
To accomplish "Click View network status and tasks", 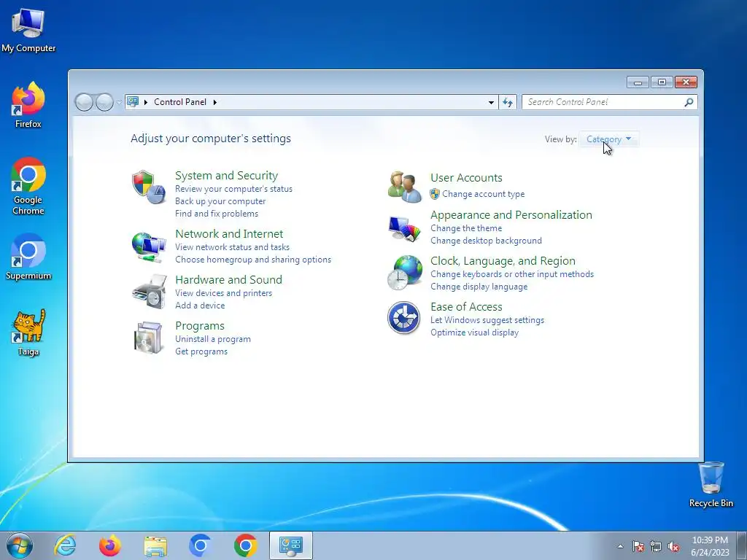I will coord(232,247).
